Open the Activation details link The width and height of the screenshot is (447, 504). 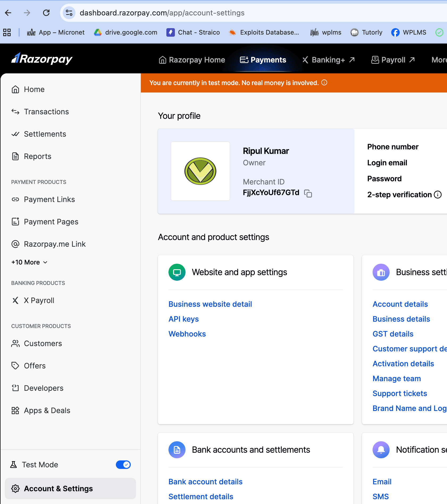pyautogui.click(x=403, y=364)
